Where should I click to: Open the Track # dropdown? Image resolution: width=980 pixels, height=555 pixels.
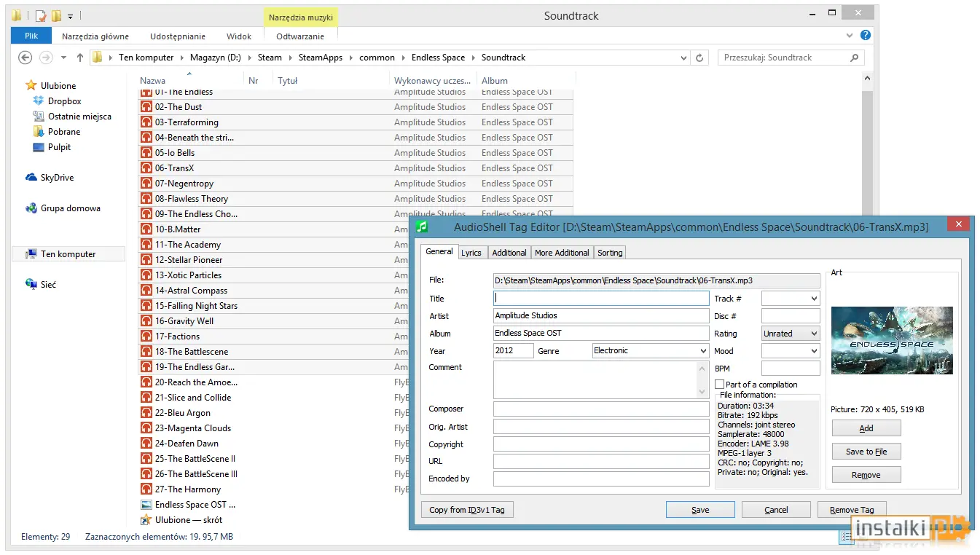[x=814, y=299]
